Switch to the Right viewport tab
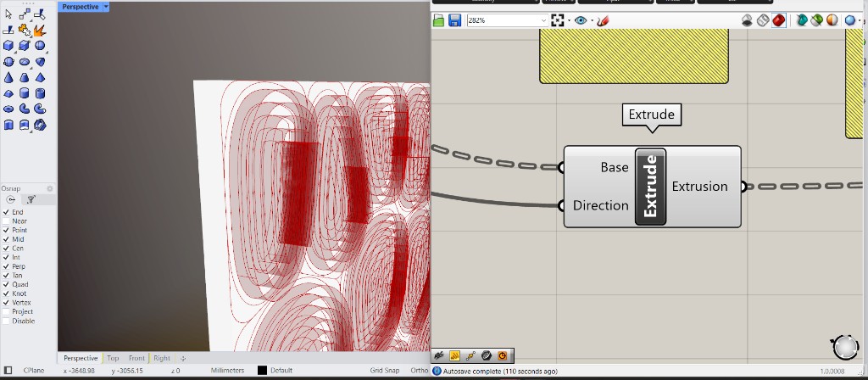868x380 pixels. click(x=162, y=358)
